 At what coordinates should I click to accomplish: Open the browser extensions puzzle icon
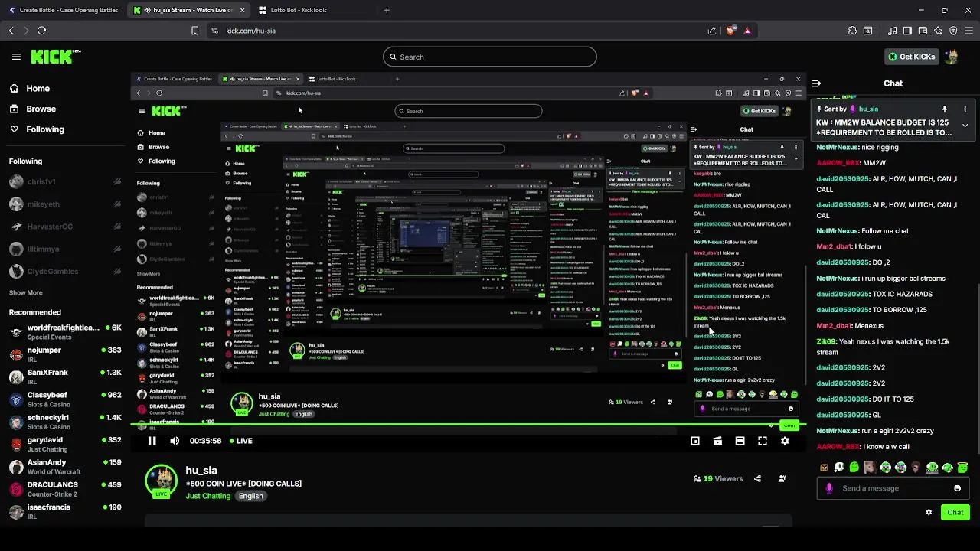coord(852,31)
